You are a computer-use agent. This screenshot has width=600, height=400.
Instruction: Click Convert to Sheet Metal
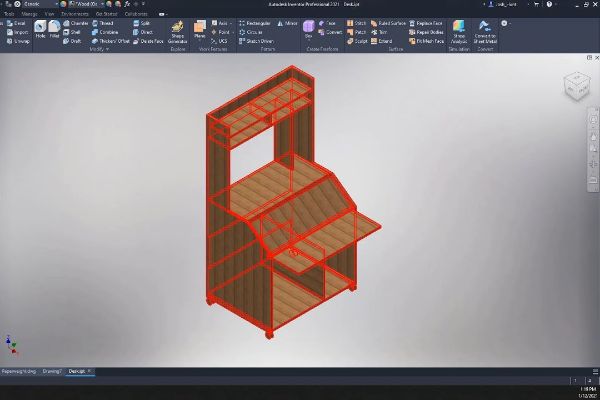(487, 31)
